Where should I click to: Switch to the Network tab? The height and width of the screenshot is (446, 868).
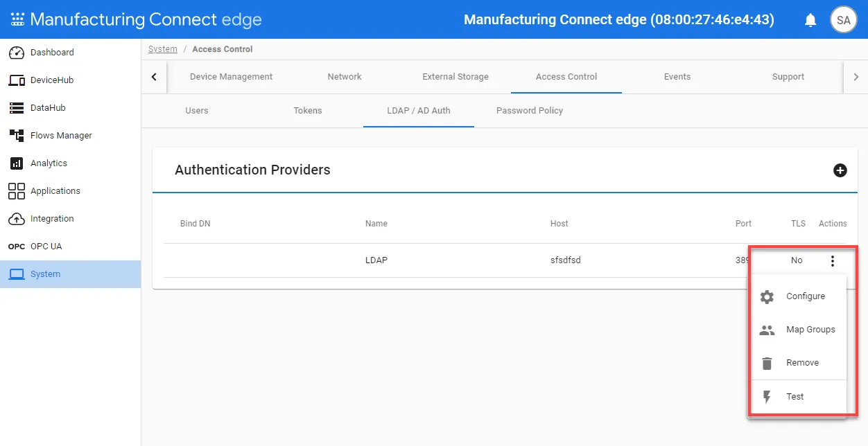(345, 77)
